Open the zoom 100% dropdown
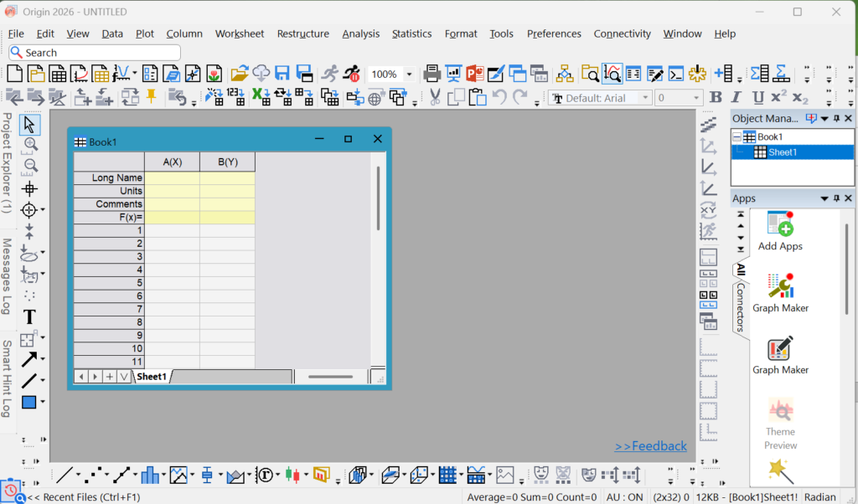The height and width of the screenshot is (504, 858). (409, 74)
